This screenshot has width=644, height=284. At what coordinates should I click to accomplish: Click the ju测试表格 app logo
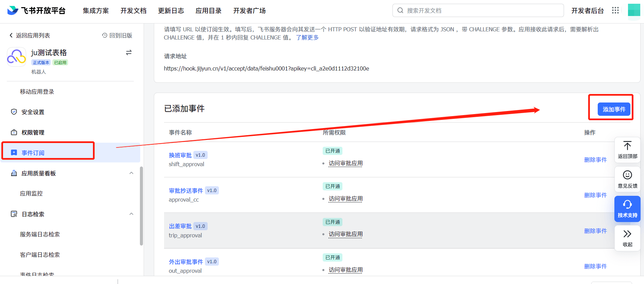coord(16,57)
